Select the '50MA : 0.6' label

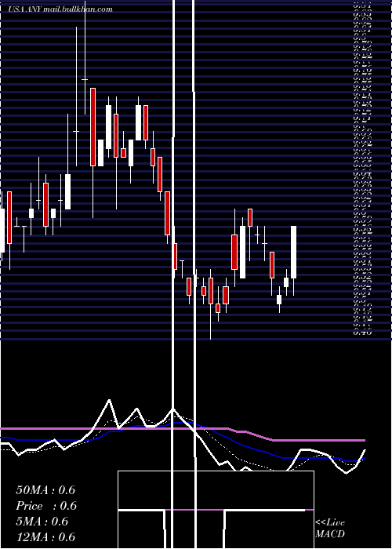tap(45, 490)
